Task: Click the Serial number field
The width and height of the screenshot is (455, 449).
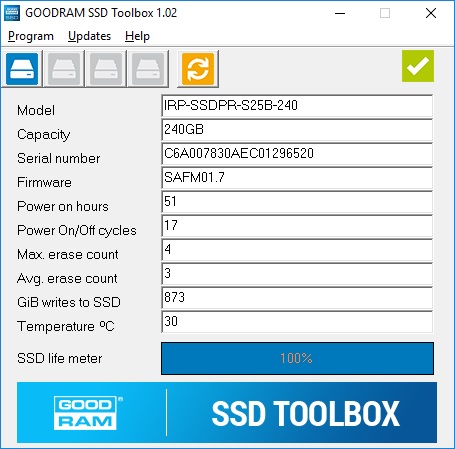Action: click(x=297, y=154)
